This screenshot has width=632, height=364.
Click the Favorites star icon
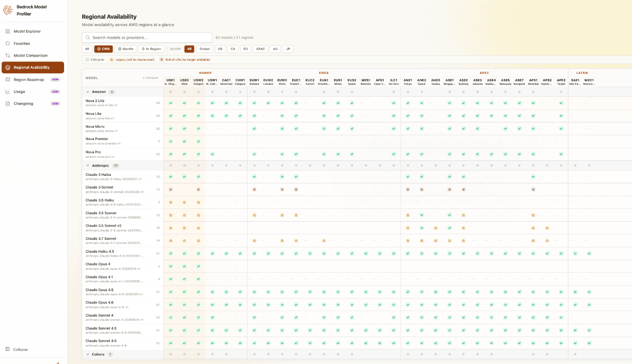(x=8, y=43)
